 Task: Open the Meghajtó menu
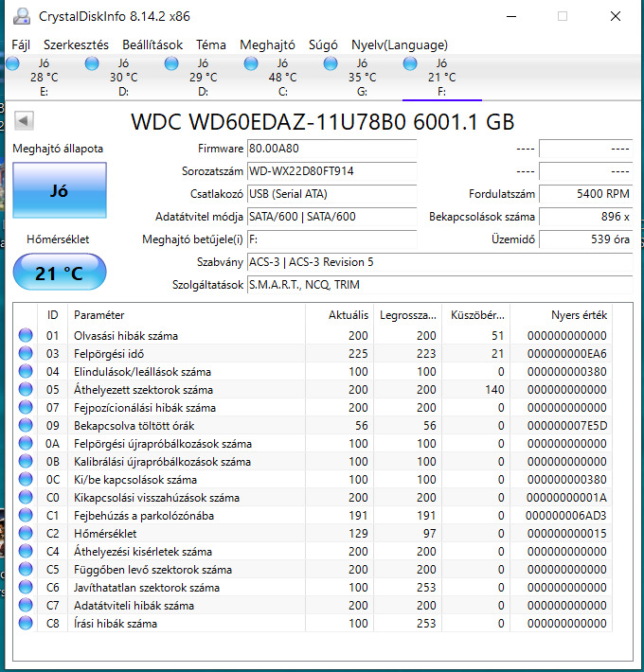click(x=267, y=45)
